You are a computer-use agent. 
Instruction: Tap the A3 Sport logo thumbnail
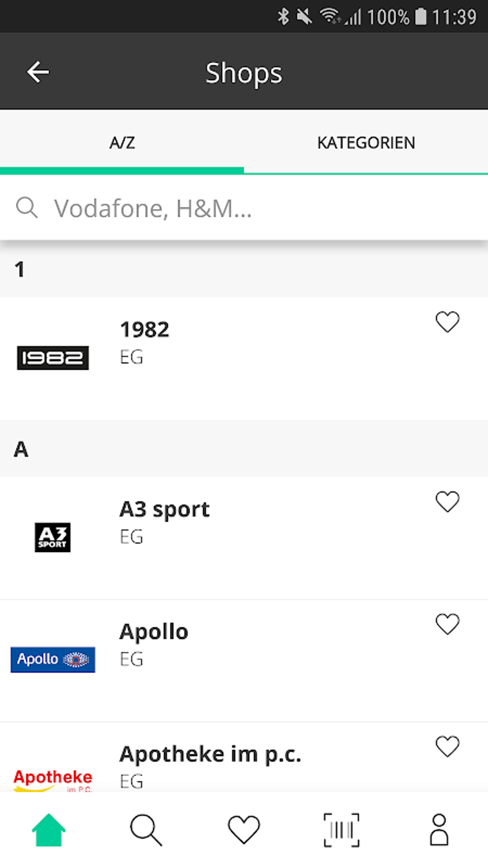point(53,537)
